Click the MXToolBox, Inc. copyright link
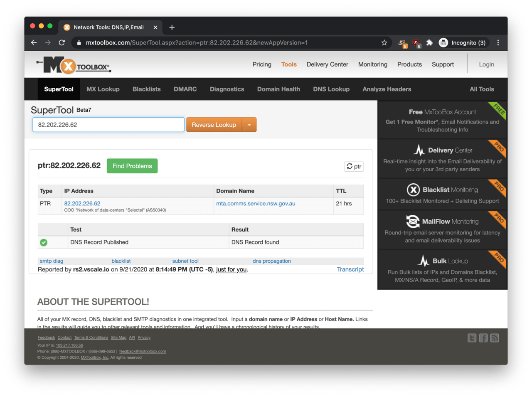The image size is (532, 397). click(x=95, y=358)
